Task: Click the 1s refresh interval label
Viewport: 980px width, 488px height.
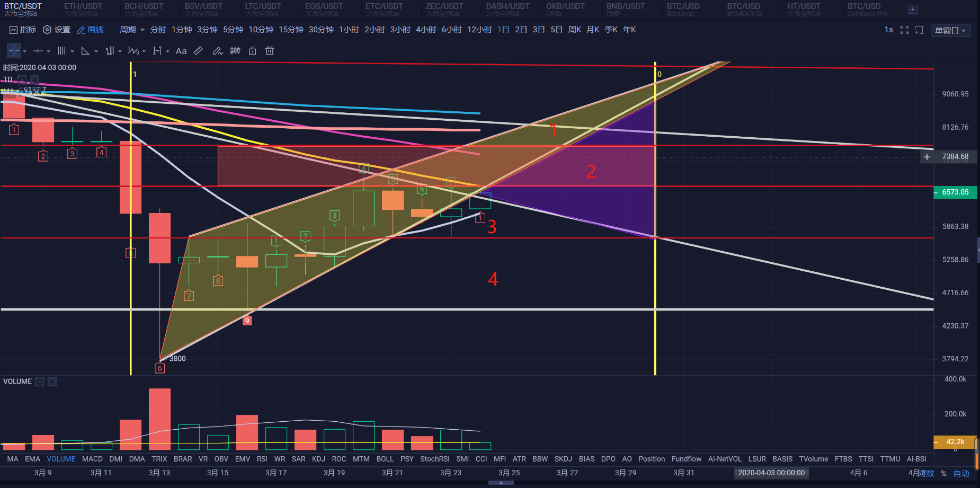Action: click(888, 30)
